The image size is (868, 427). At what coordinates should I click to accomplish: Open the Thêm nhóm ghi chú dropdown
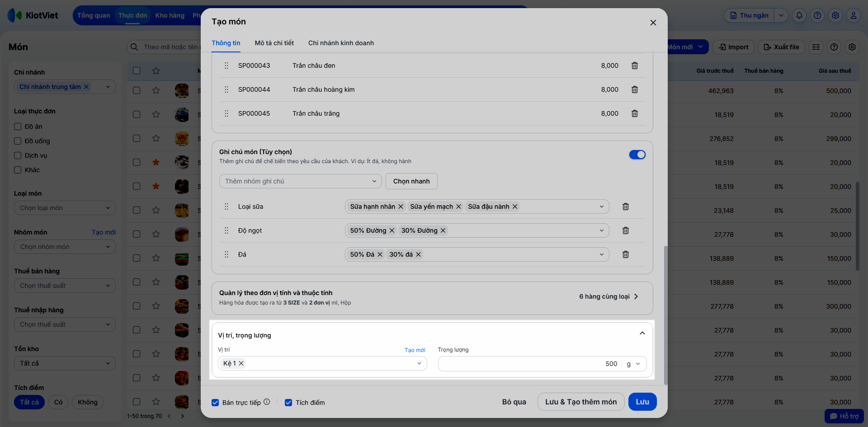(x=301, y=181)
